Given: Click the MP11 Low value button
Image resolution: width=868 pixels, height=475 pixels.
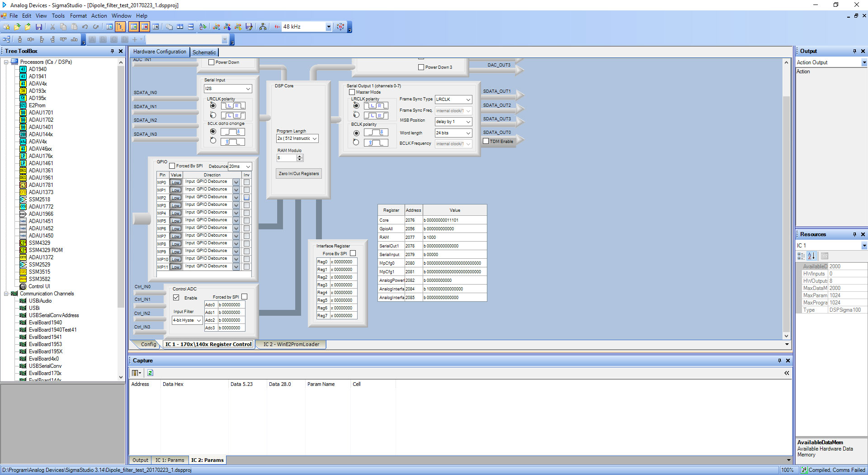Looking at the screenshot, I should 176,267.
